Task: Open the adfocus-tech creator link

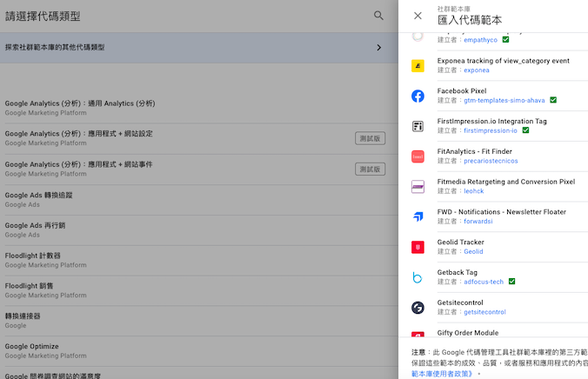Action: point(484,282)
